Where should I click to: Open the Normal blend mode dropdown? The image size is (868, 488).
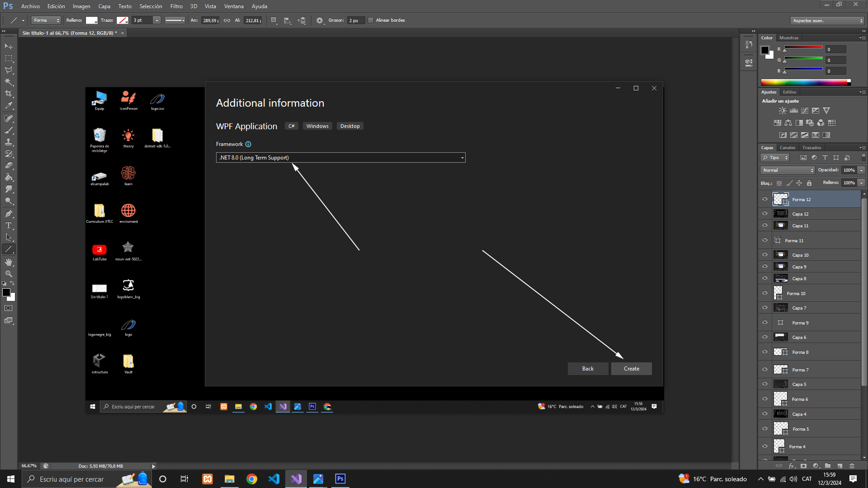click(x=788, y=170)
